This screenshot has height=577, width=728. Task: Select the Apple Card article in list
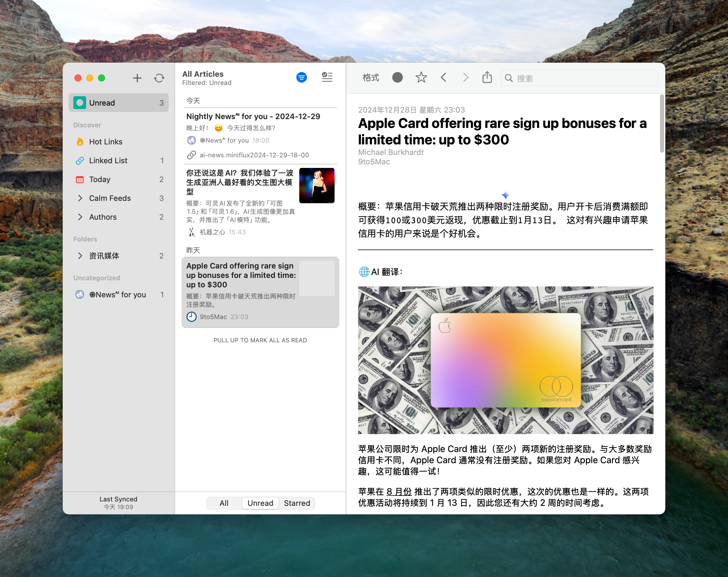[x=260, y=292]
